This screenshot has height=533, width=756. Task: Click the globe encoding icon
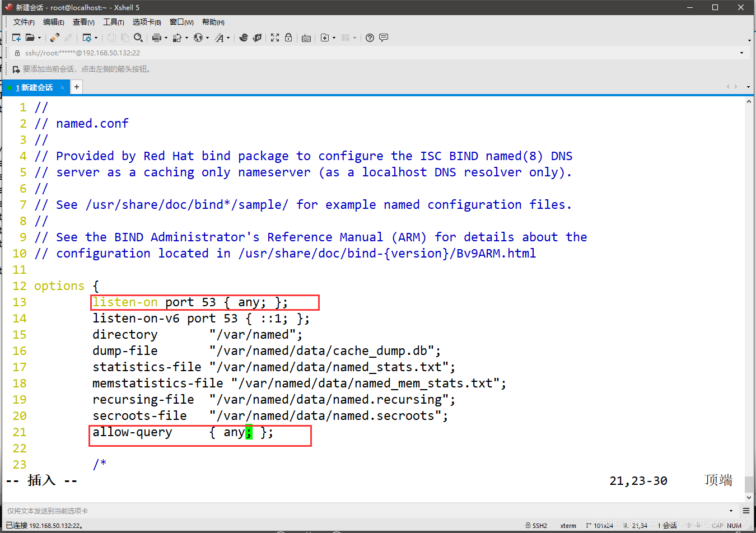pos(198,38)
